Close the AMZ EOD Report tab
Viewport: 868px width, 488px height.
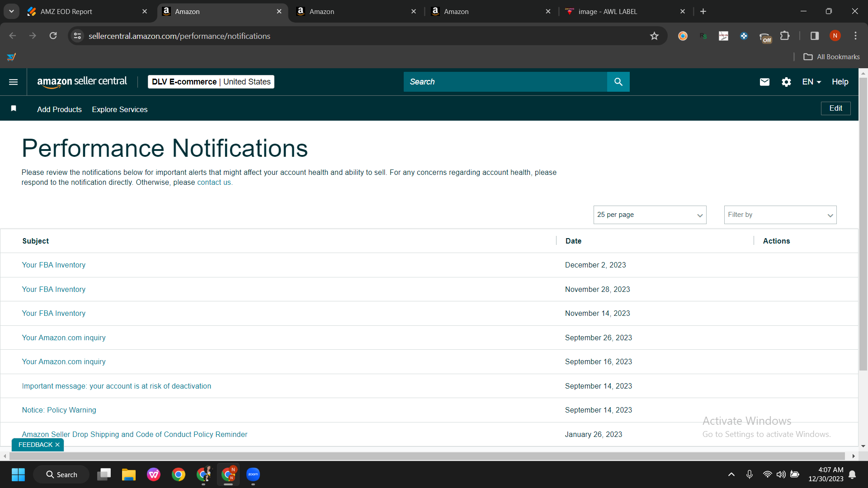pyautogui.click(x=145, y=11)
